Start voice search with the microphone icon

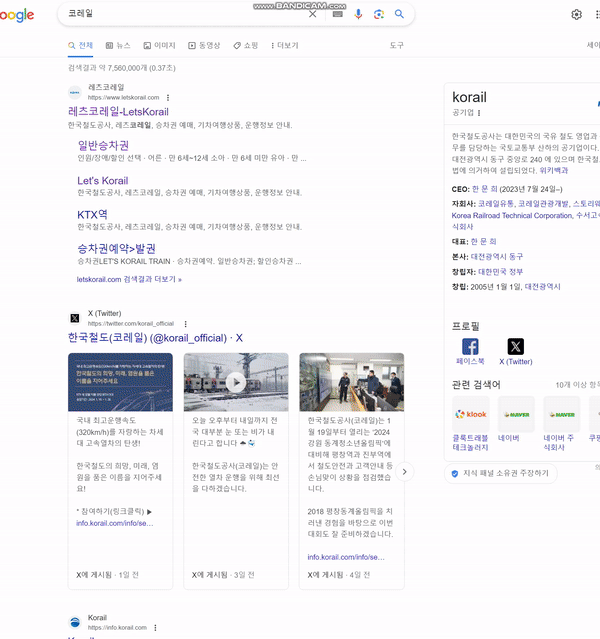(358, 14)
